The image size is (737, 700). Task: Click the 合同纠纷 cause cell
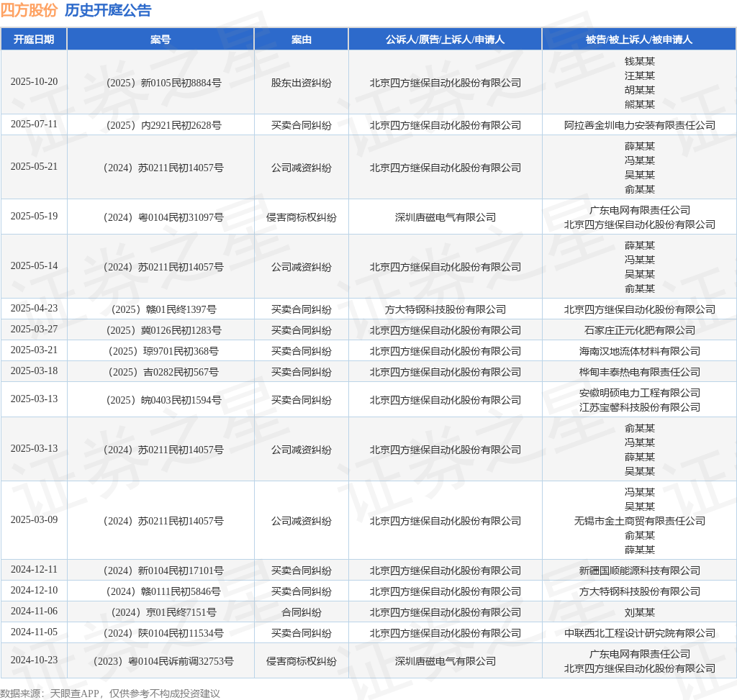point(302,613)
